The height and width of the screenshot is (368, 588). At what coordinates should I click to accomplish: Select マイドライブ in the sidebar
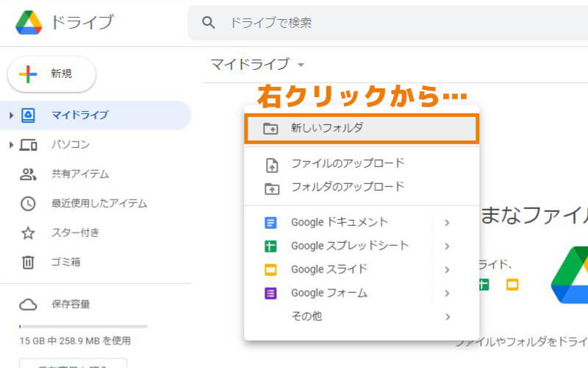point(96,116)
